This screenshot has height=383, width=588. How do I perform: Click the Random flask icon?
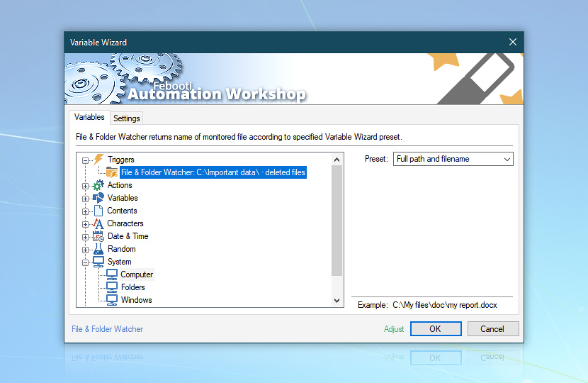coord(98,249)
